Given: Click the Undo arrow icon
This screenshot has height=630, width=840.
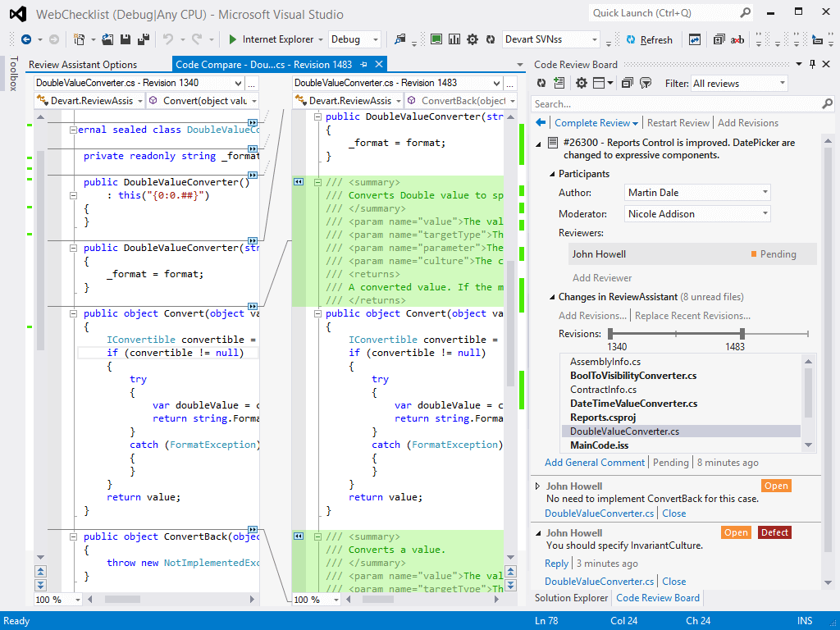Looking at the screenshot, I should point(168,39).
